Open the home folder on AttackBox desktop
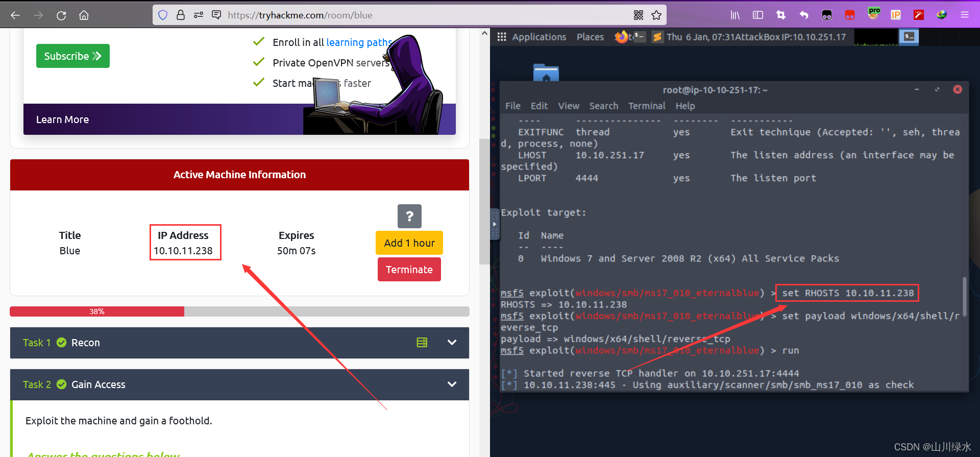Image resolution: width=980 pixels, height=457 pixels. tap(546, 73)
